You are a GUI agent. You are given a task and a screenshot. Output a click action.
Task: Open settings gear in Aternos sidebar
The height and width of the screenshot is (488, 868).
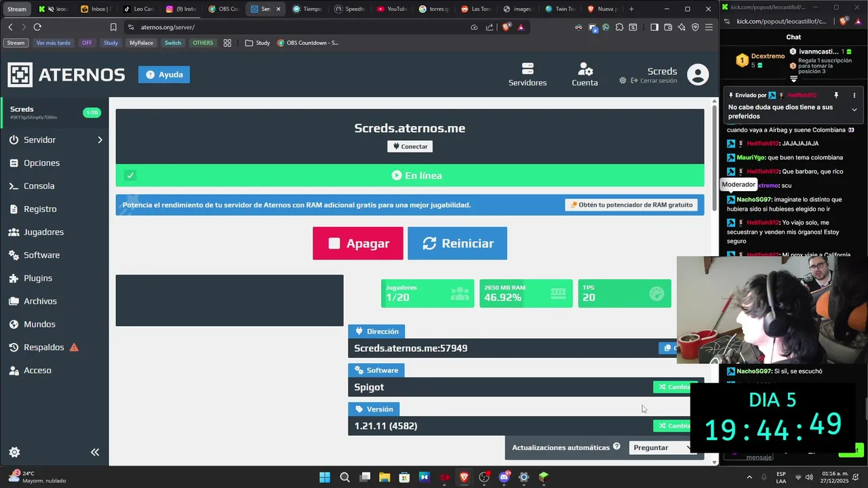(14, 452)
